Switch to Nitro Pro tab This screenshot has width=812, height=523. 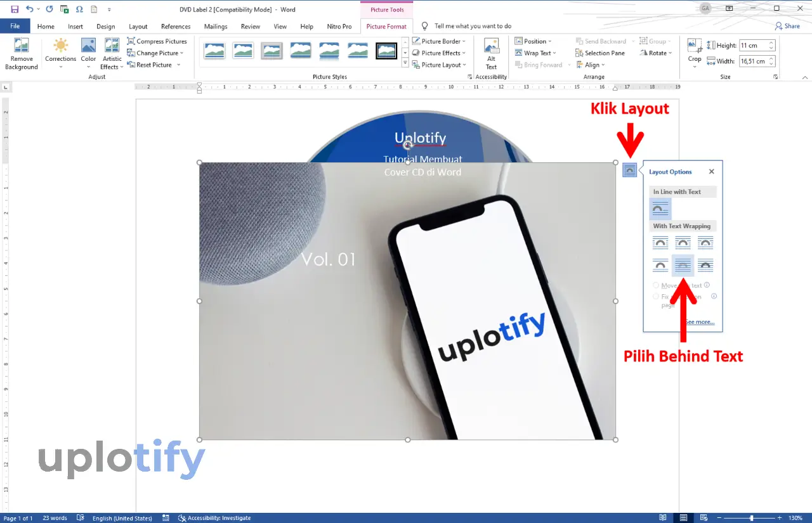(339, 27)
